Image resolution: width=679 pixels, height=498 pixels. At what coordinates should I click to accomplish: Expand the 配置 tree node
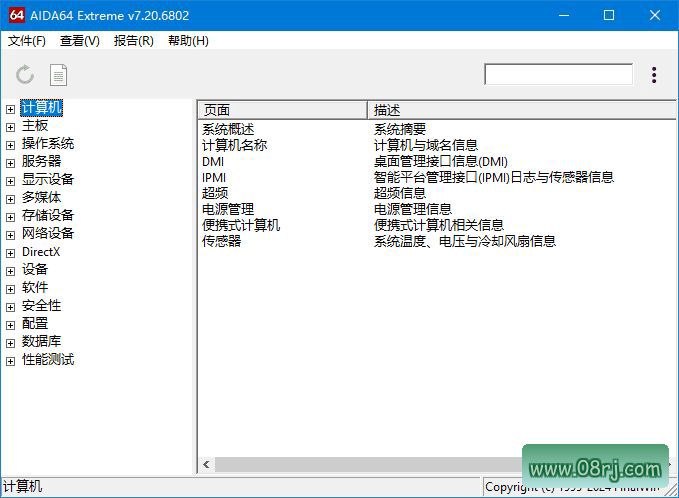pyautogui.click(x=10, y=325)
